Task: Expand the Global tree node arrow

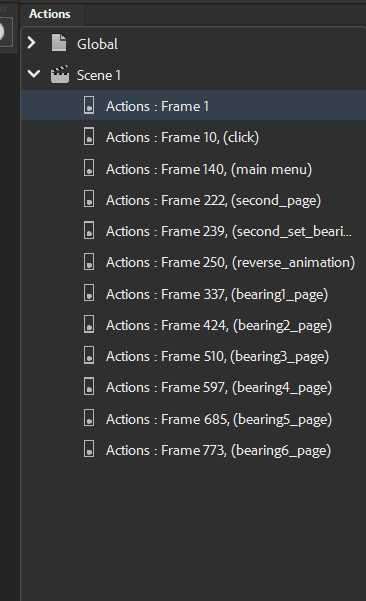Action: click(x=32, y=43)
